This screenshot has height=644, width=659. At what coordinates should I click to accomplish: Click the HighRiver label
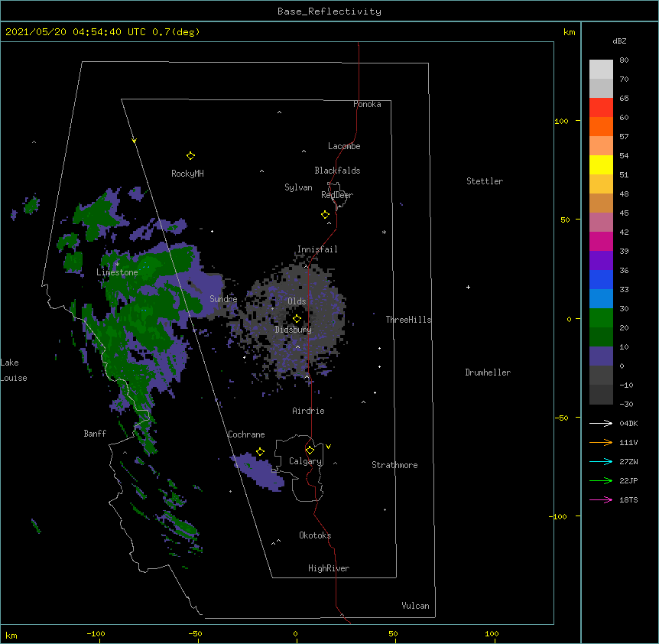click(x=329, y=568)
